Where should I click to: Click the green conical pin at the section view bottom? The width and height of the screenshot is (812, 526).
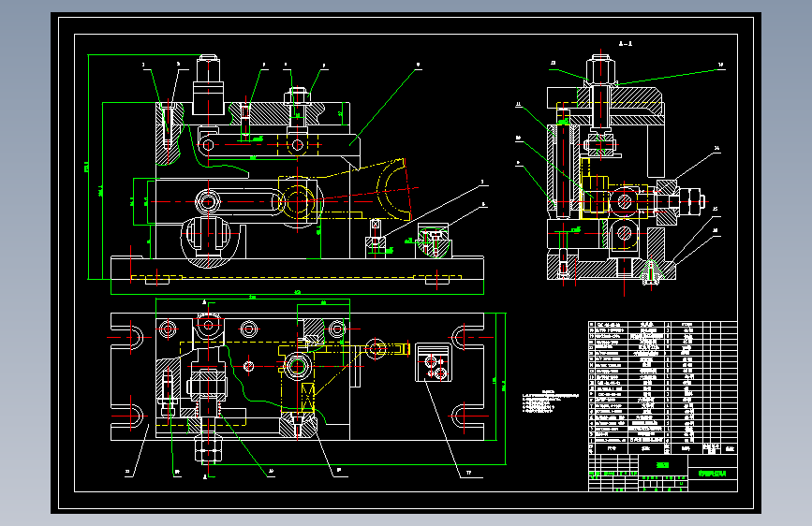click(651, 272)
